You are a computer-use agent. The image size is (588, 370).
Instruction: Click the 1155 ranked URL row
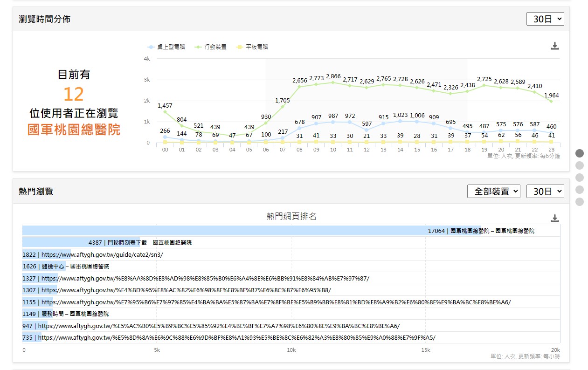267,302
